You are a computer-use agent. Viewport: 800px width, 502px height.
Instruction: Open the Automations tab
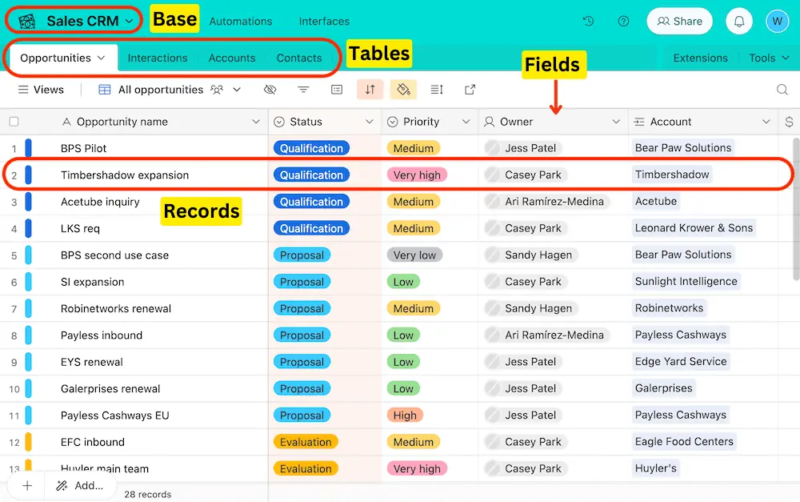pos(240,21)
